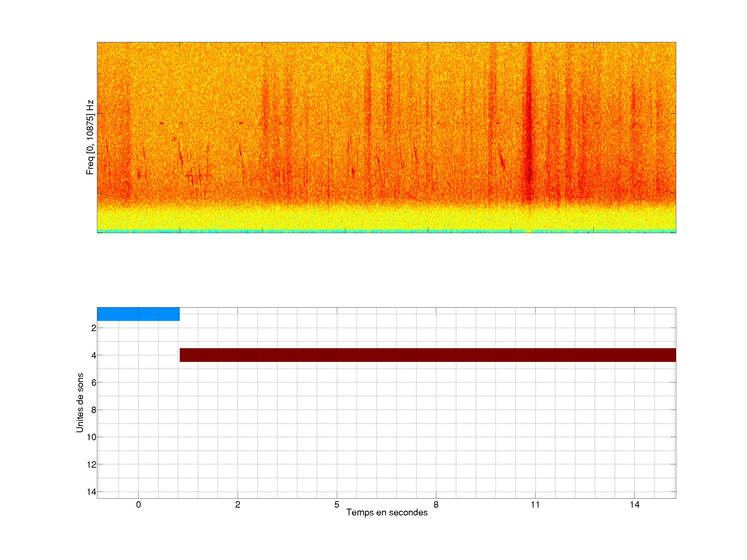747x560 pixels.
Task: Click y-axis tick label 10
Action: 92,437
